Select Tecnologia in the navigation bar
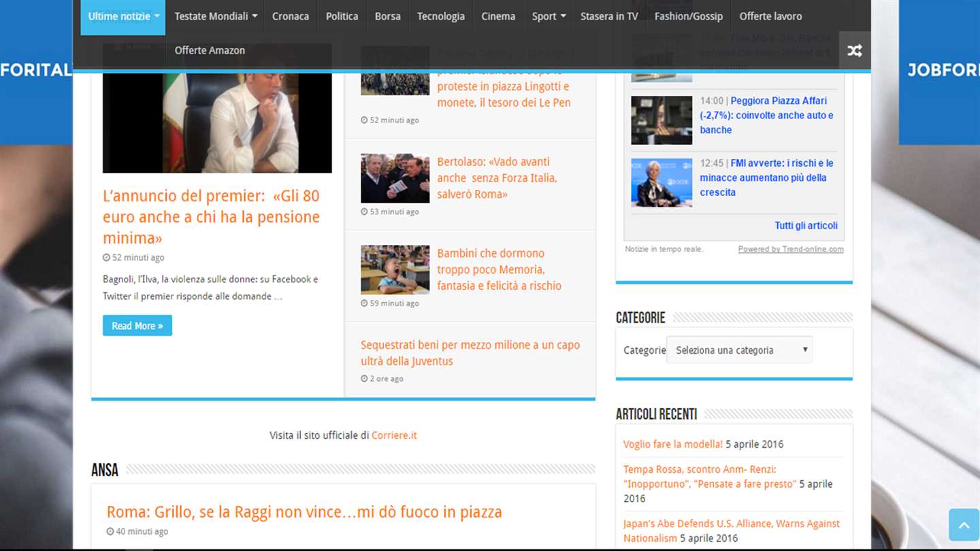The width and height of the screenshot is (980, 551). point(441,16)
